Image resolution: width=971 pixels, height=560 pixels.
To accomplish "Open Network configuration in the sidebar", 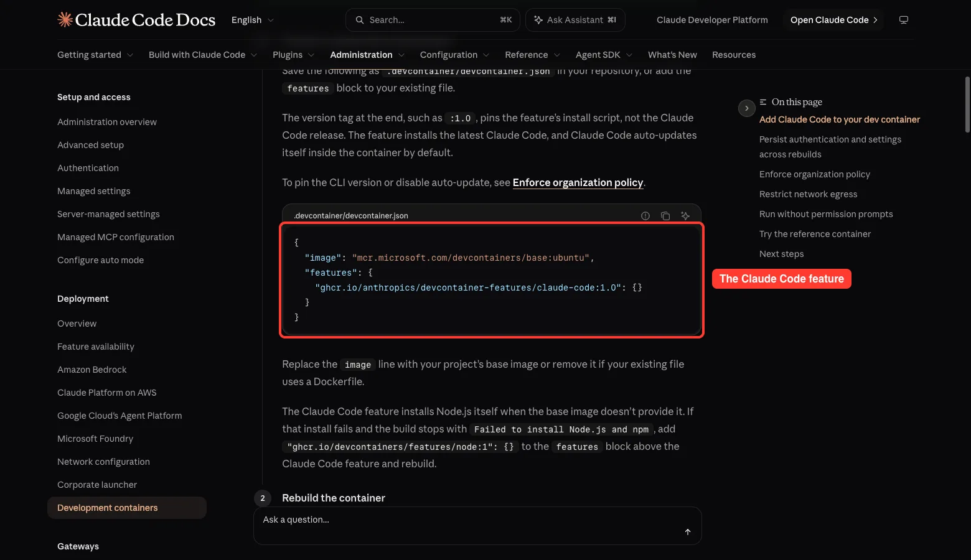I will 103,462.
